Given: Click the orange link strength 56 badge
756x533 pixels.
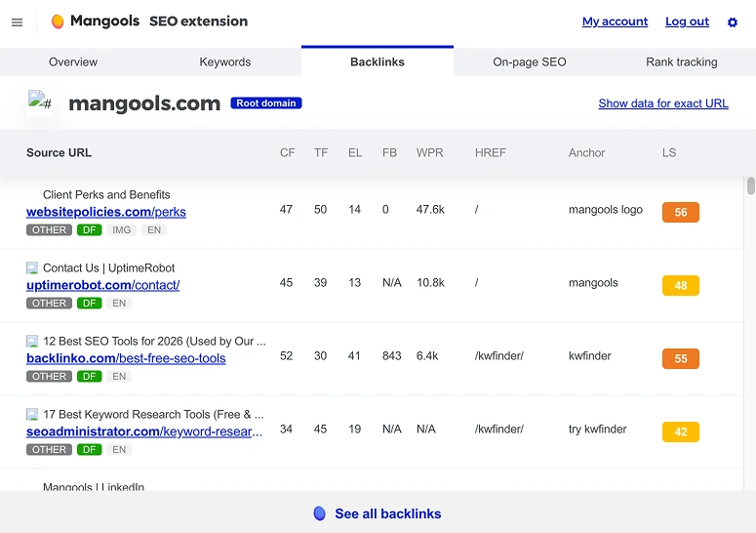Looking at the screenshot, I should point(680,212).
